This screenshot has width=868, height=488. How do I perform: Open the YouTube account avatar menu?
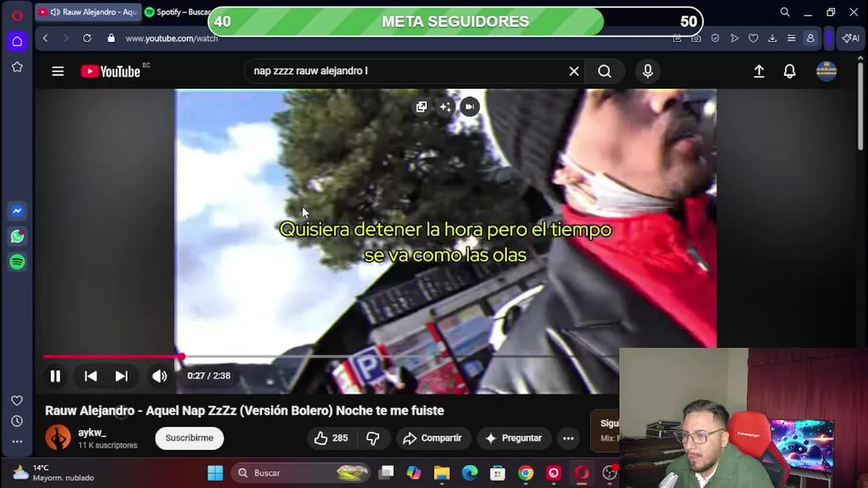point(826,71)
